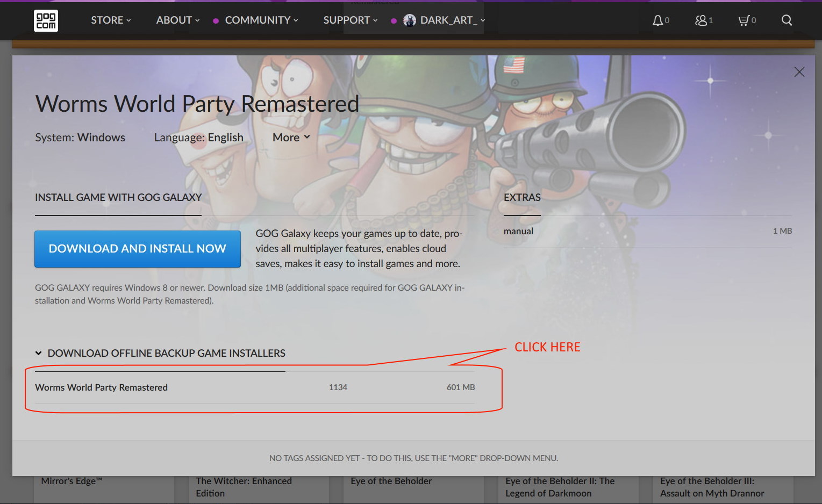Open Eye of the Beholder in library
This screenshot has height=504, width=822.
pos(391,481)
